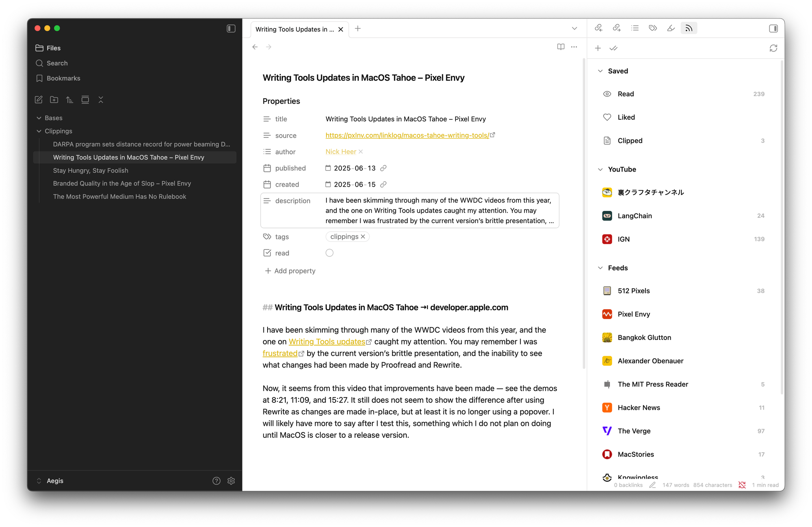Change the file sort order icon

point(69,100)
